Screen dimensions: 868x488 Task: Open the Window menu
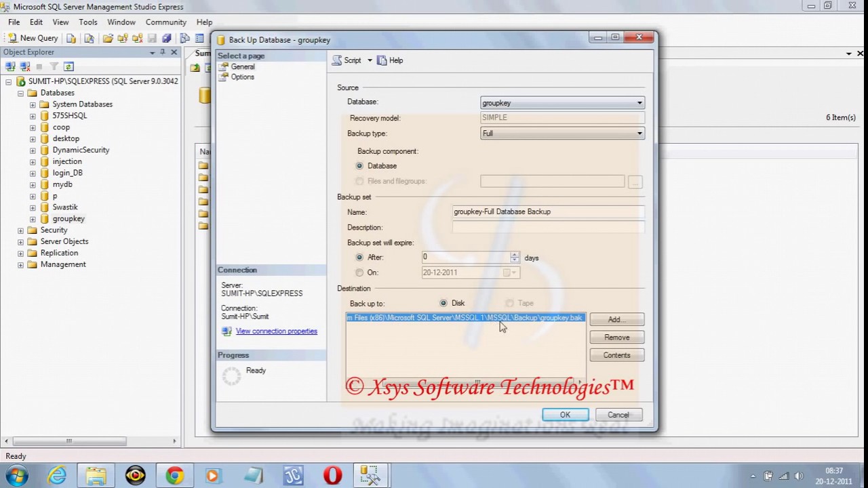121,22
